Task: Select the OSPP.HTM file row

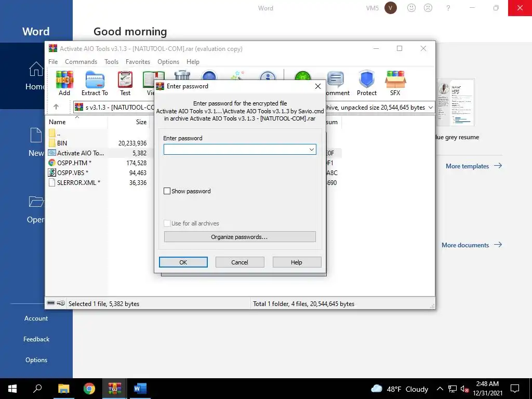Action: click(98, 163)
